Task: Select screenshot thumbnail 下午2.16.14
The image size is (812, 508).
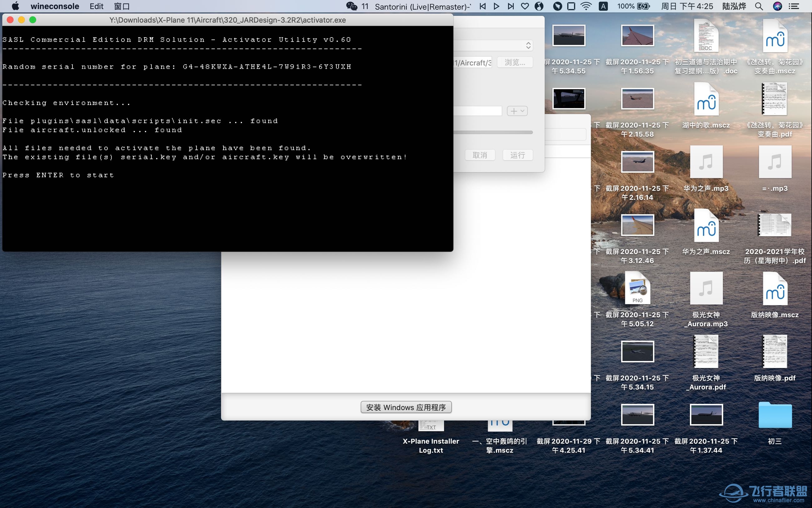Action: click(x=637, y=162)
